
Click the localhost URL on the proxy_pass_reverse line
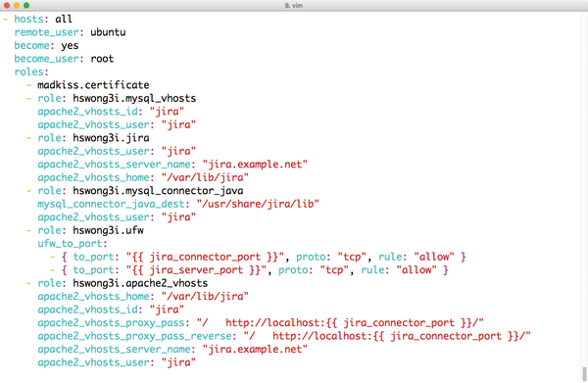399,336
